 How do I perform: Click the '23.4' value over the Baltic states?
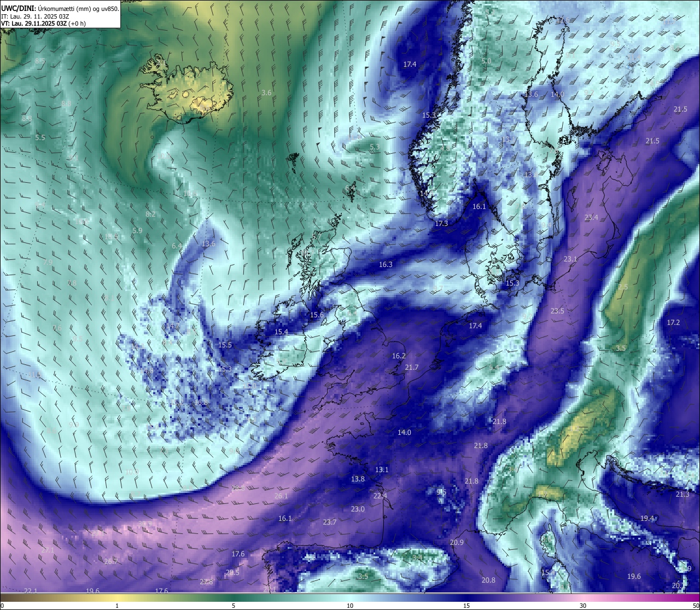tap(591, 217)
